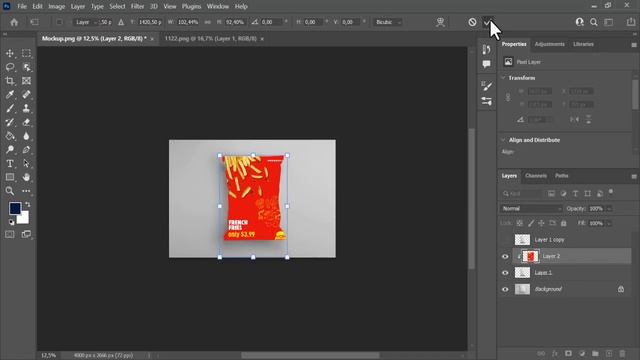Click the Home icon in options bar
This screenshot has height=360, width=640.
[x=14, y=22]
